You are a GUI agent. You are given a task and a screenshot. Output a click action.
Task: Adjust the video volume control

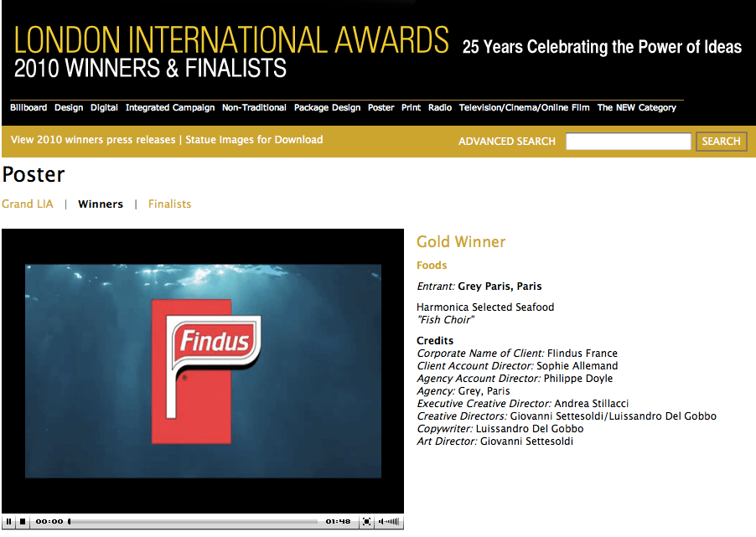pyautogui.click(x=389, y=521)
